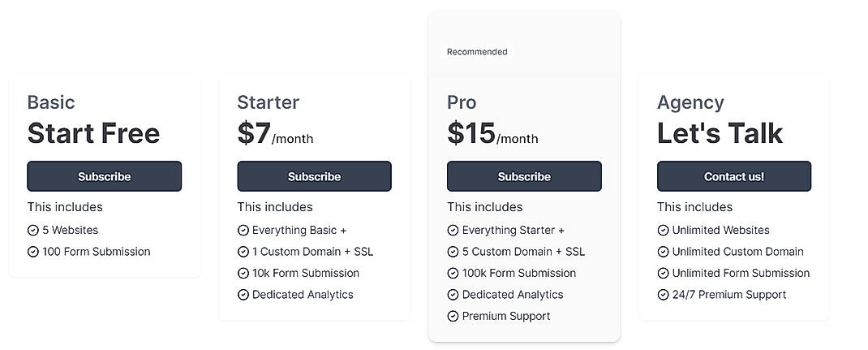The height and width of the screenshot is (350, 868).
Task: Click the check icon beside 5 Websites
Action: click(33, 231)
